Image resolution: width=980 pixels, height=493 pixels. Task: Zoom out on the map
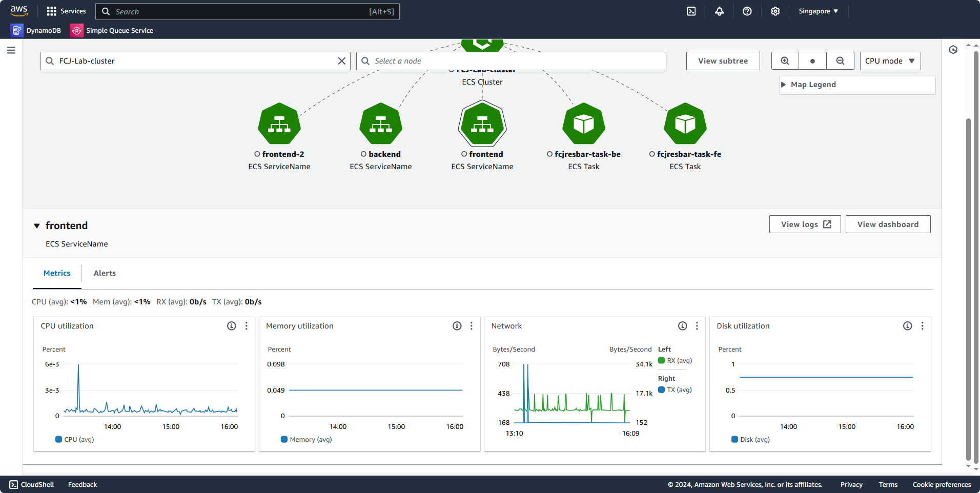(x=840, y=61)
